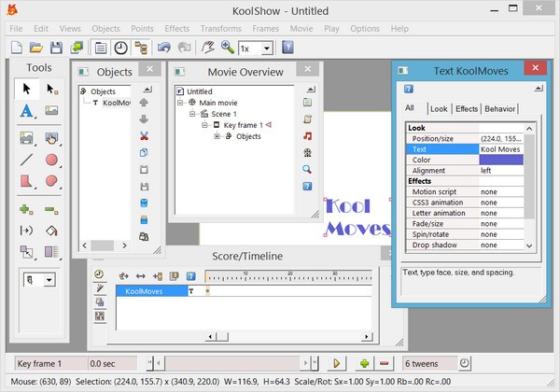The width and height of the screenshot is (560, 392).
Task: Click the Color swatch in Look properties
Action: (x=501, y=159)
